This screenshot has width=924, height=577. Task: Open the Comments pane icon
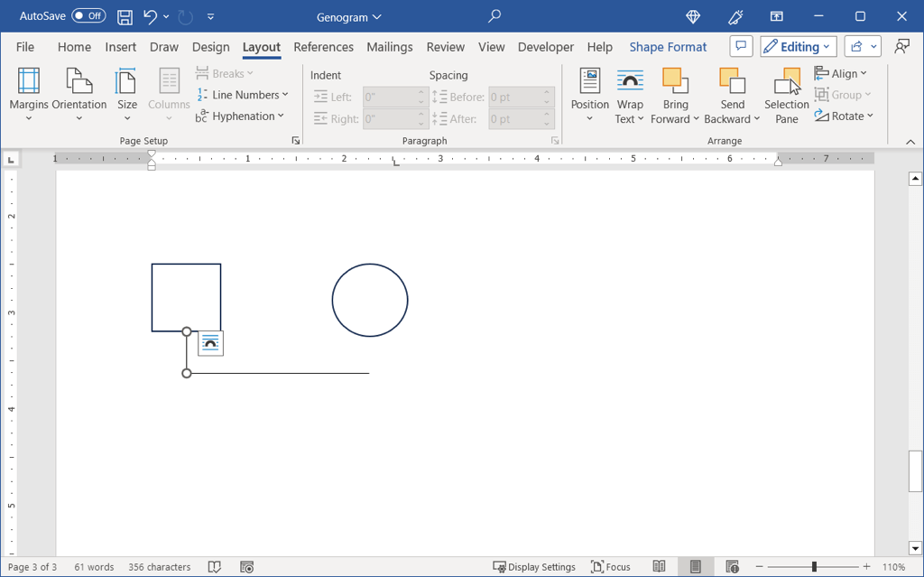[741, 47]
